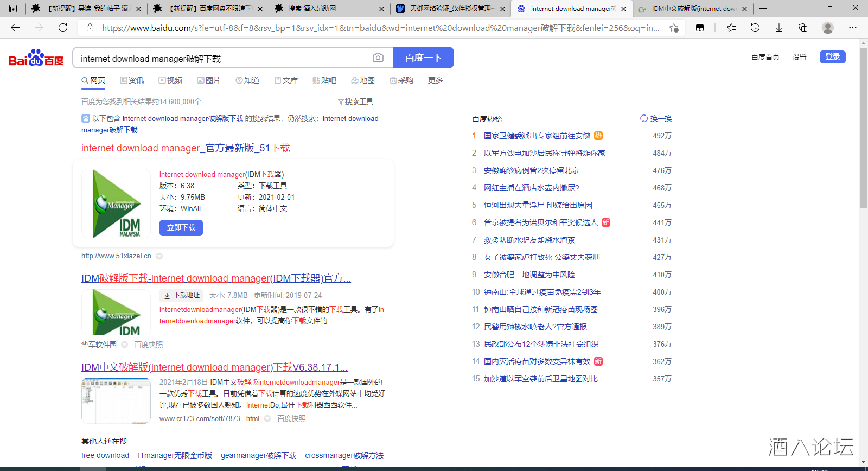Image resolution: width=868 pixels, height=471 pixels.
Task: Refresh the 百度热榜 list with 换一换
Action: 656,118
